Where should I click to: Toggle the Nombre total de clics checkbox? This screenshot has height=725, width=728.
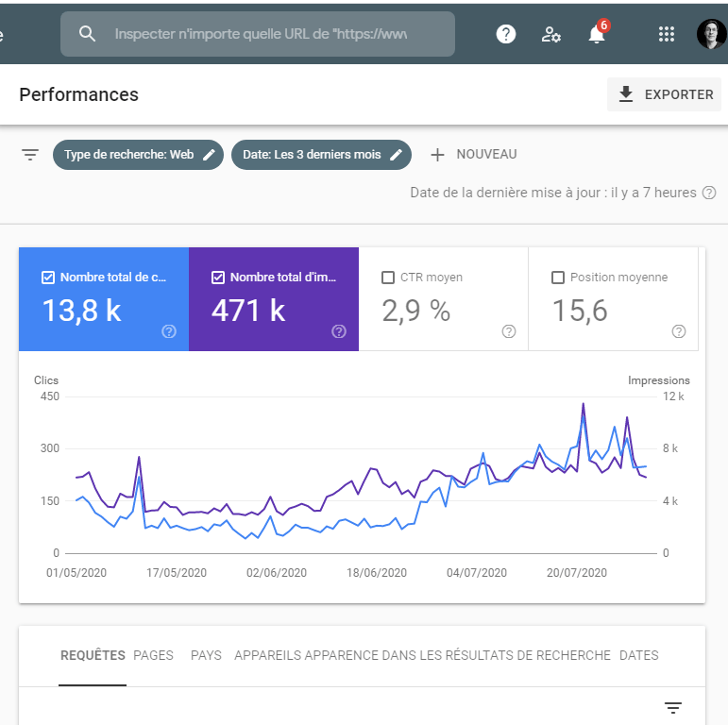pos(48,278)
